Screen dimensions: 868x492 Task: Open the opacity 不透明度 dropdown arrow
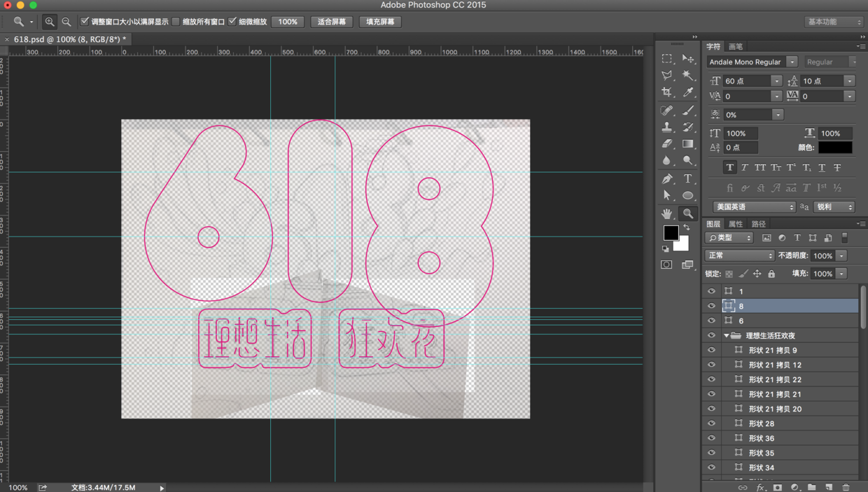pos(842,256)
